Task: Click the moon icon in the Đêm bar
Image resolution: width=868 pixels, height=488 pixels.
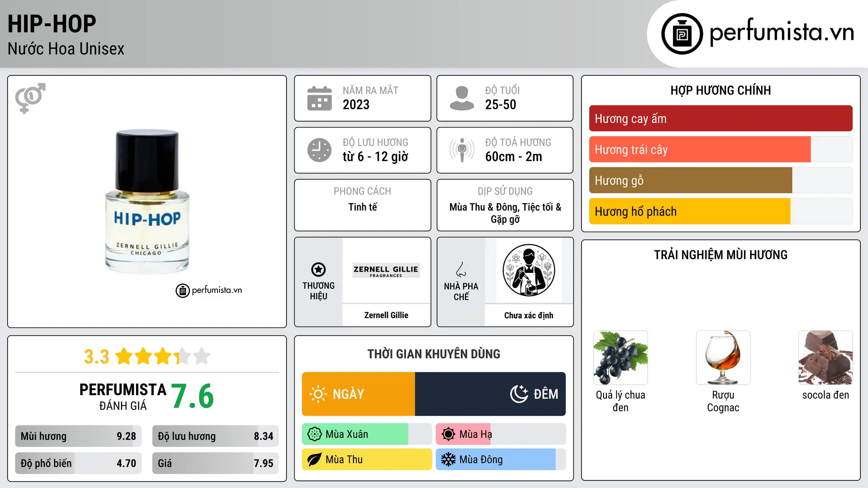Action: point(519,394)
